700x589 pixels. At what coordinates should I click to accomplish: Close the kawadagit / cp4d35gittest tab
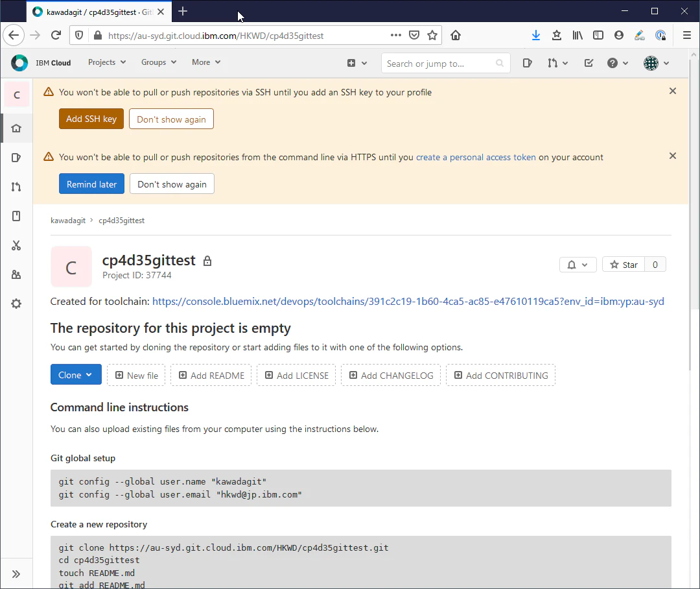point(161,12)
